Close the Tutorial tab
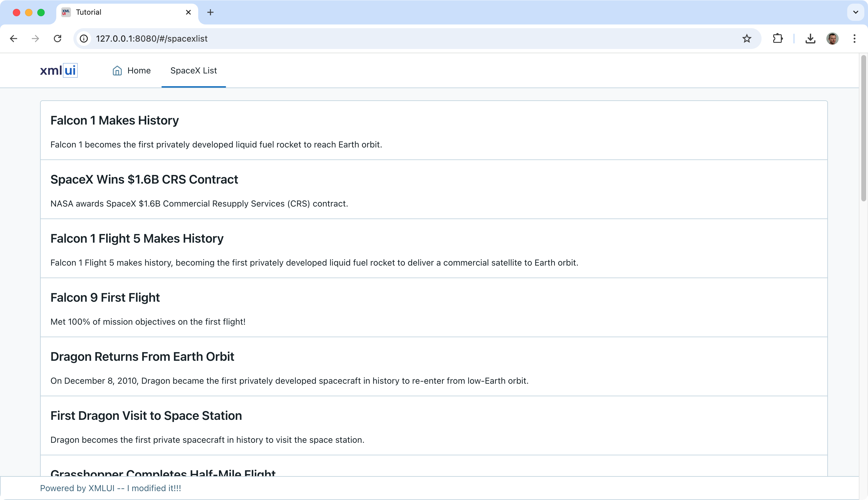The height and width of the screenshot is (500, 868). 188,12
